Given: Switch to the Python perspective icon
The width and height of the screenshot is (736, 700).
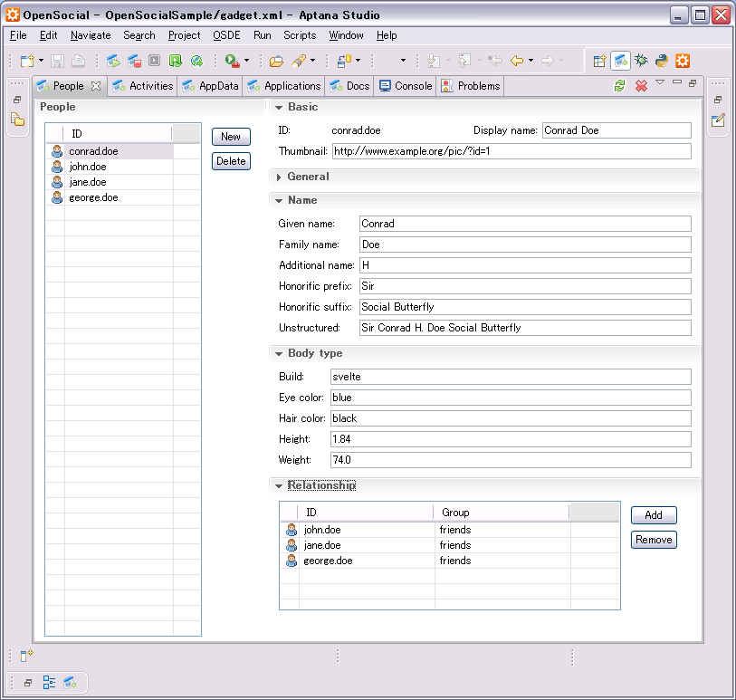Looking at the screenshot, I should (x=662, y=61).
